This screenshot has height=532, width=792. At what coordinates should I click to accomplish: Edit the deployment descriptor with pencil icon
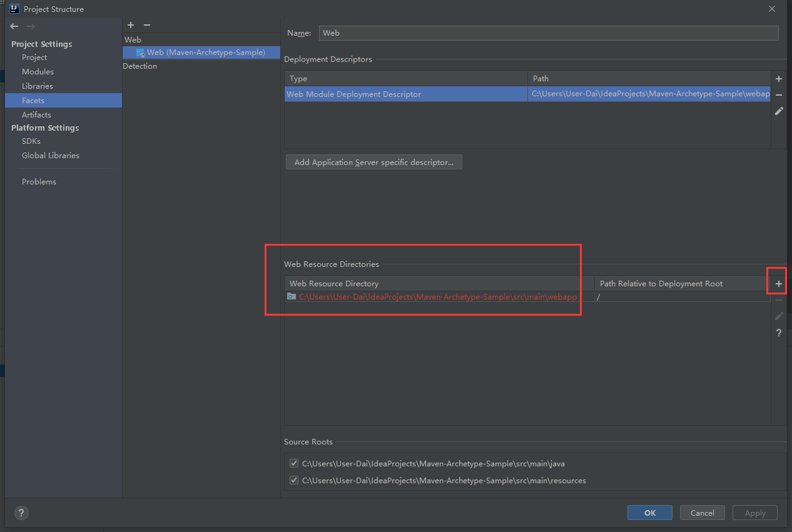[779, 111]
